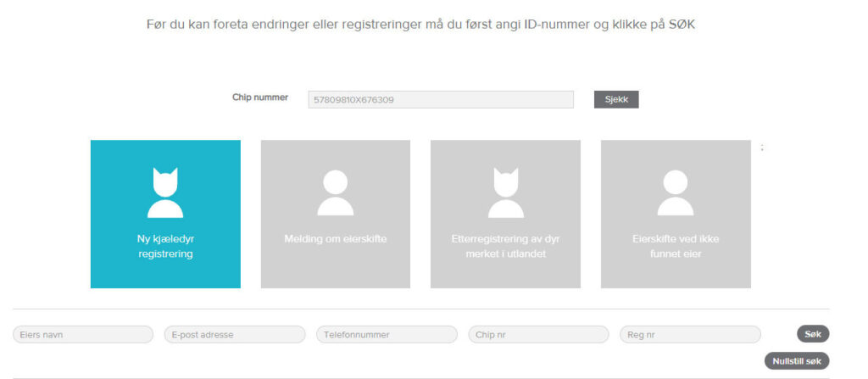The height and width of the screenshot is (379, 868).
Task: Click the cat-eared person icon in the blue tile
Action: (x=165, y=192)
